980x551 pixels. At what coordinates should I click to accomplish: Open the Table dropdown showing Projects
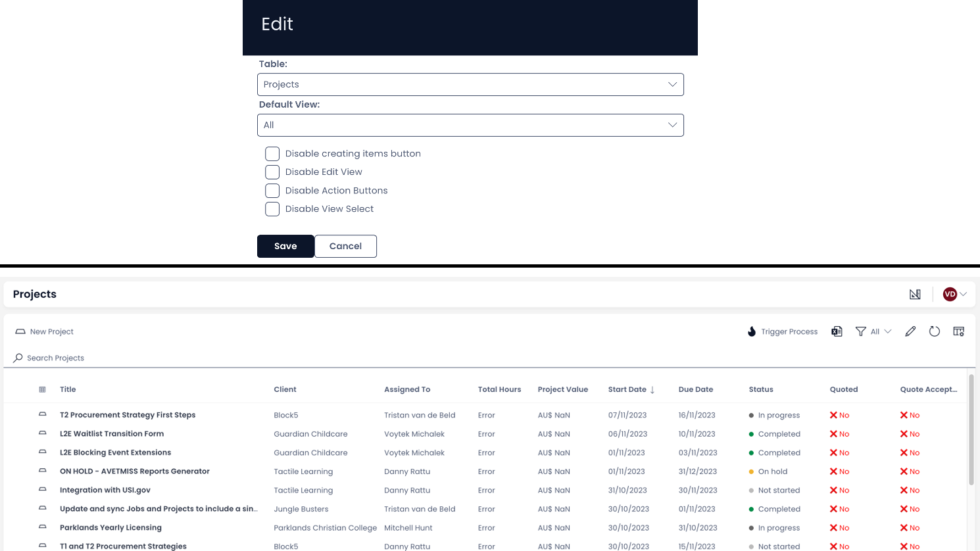470,85
